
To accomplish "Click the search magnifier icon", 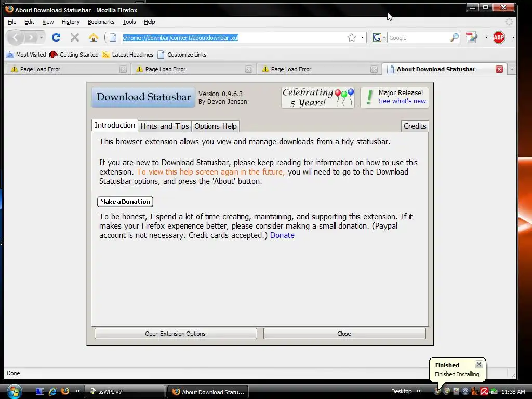I will [x=454, y=37].
